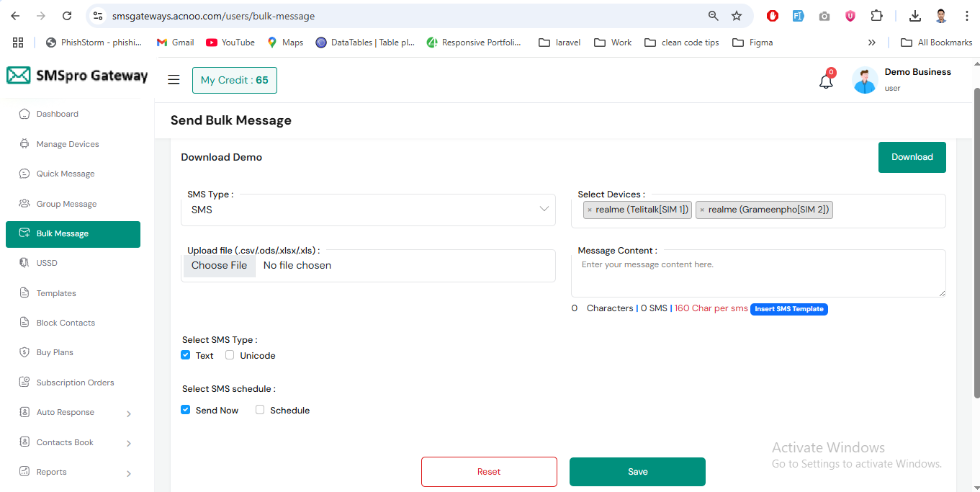Uncheck the Text SMS type checkbox
Screen dimensions: 980x492
pyautogui.click(x=186, y=355)
